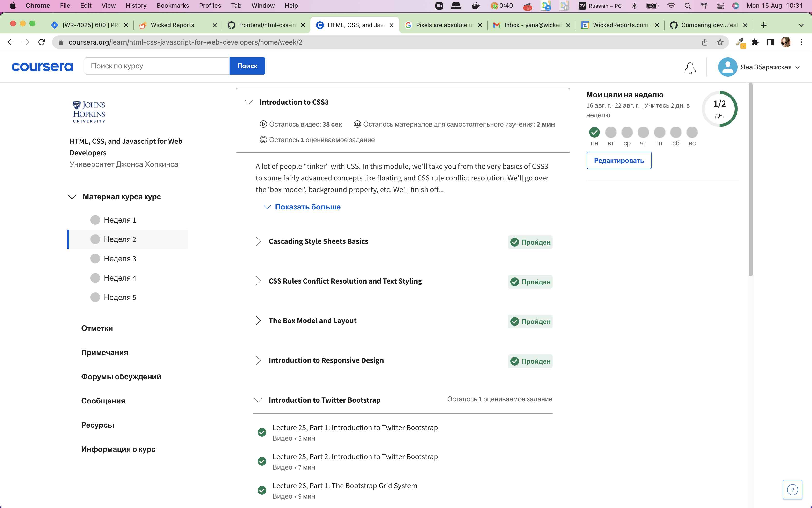The height and width of the screenshot is (508, 812).
Task: Select the Thursday (чт) goal day circle
Action: 643,132
